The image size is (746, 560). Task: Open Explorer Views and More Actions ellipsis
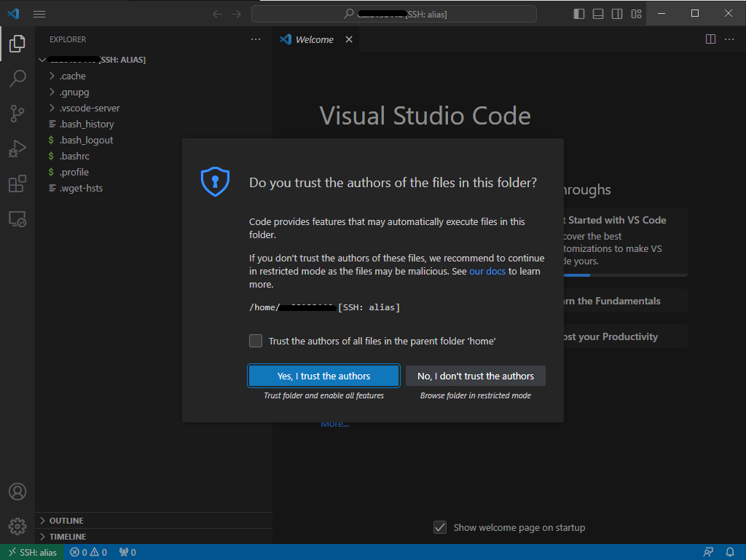(x=256, y=39)
